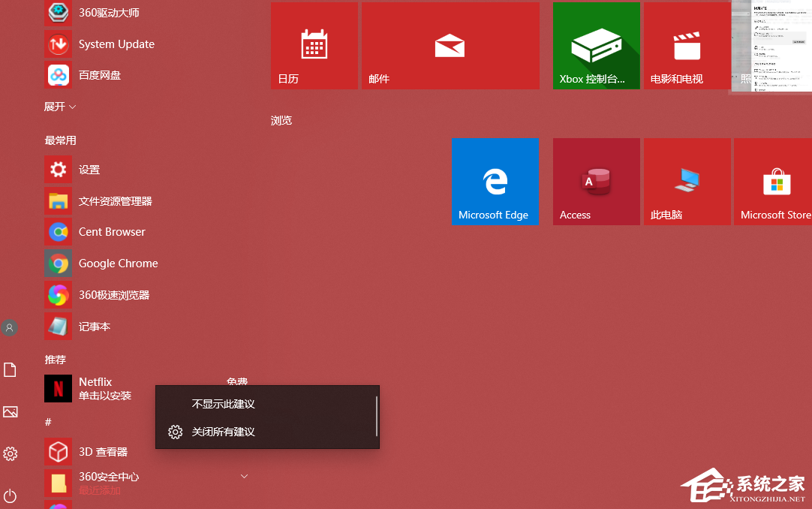This screenshot has width=812, height=509.
Task: Launch 记事本 (Notepad)
Action: point(95,326)
